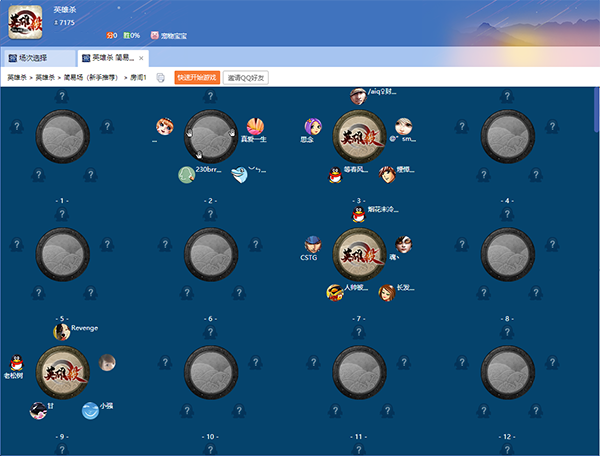This screenshot has height=456, width=600.
Task: Click table 7's in-game 英雄杀 table
Action: [359, 254]
